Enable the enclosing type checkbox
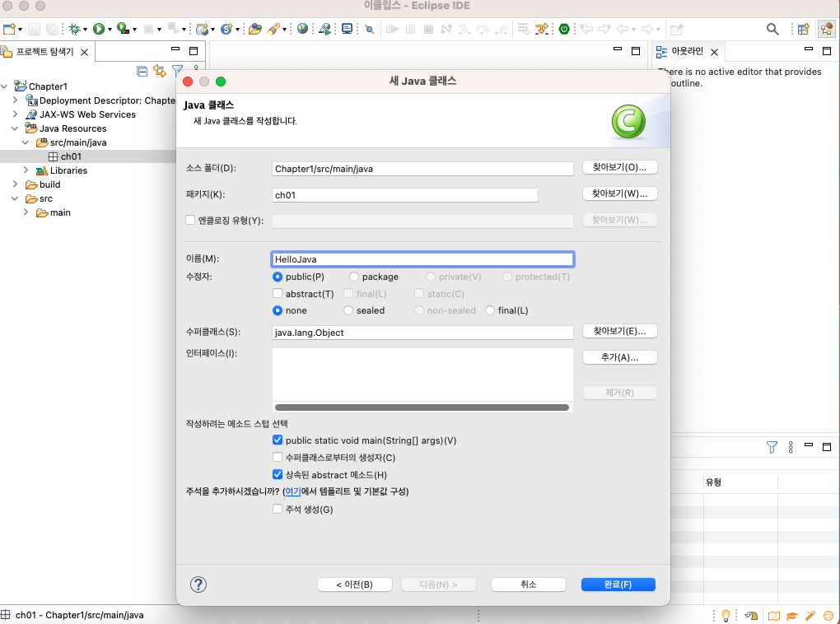 190,220
